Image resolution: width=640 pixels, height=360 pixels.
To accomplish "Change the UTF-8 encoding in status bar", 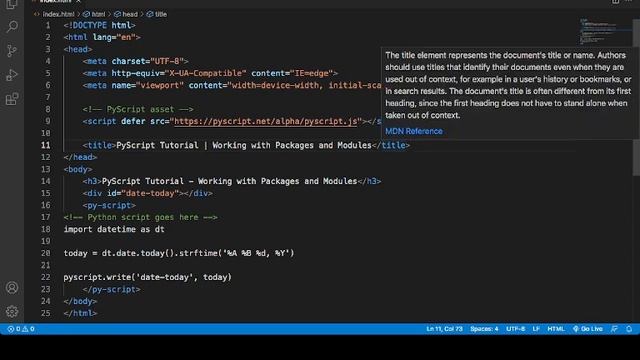I will pyautogui.click(x=516, y=329).
